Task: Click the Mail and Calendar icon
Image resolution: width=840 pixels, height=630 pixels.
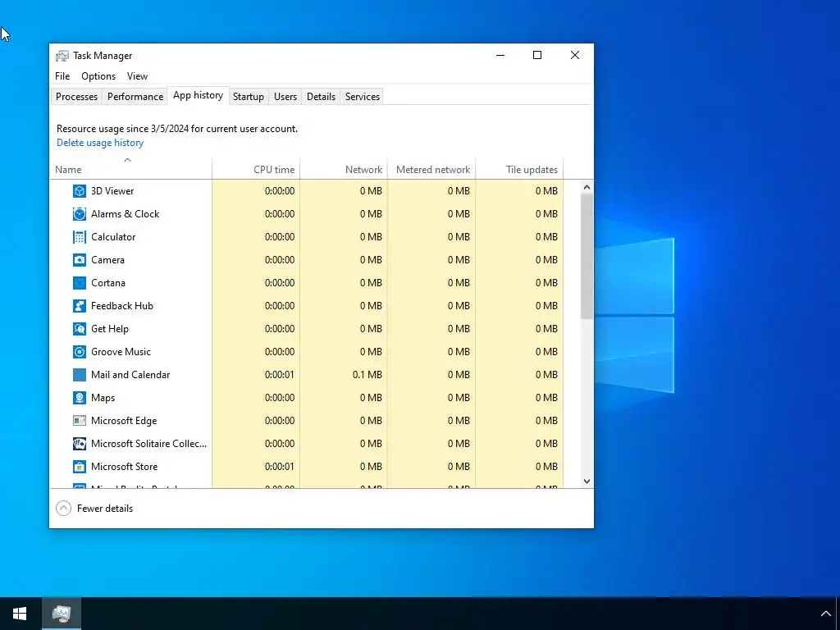Action: [80, 375]
